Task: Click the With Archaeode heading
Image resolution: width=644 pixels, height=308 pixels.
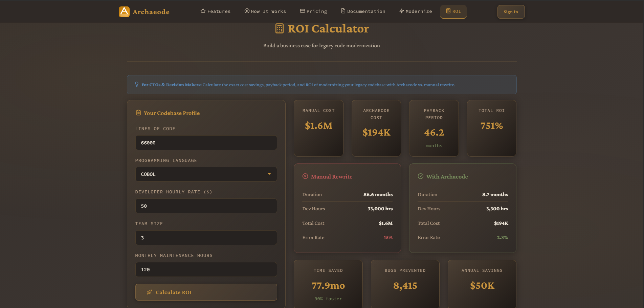Action: point(447,176)
